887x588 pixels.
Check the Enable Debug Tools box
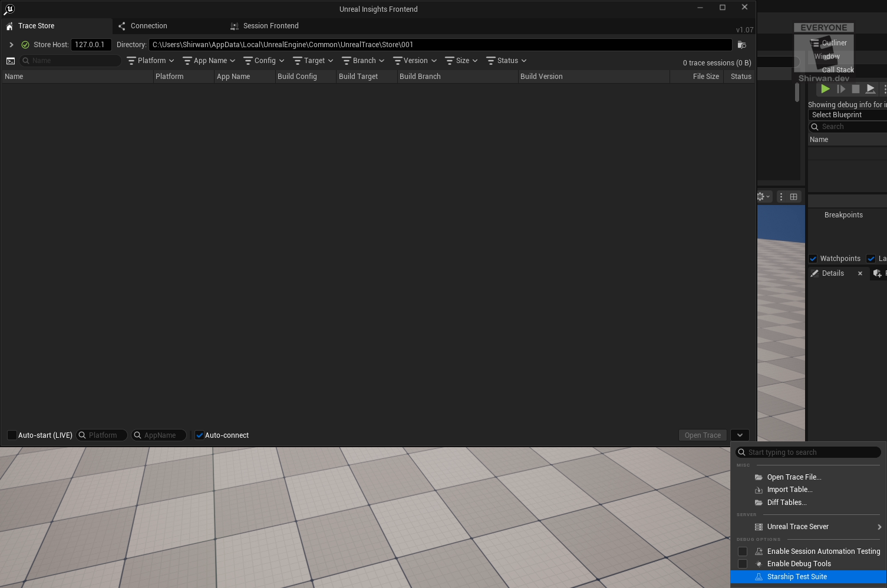tap(743, 564)
